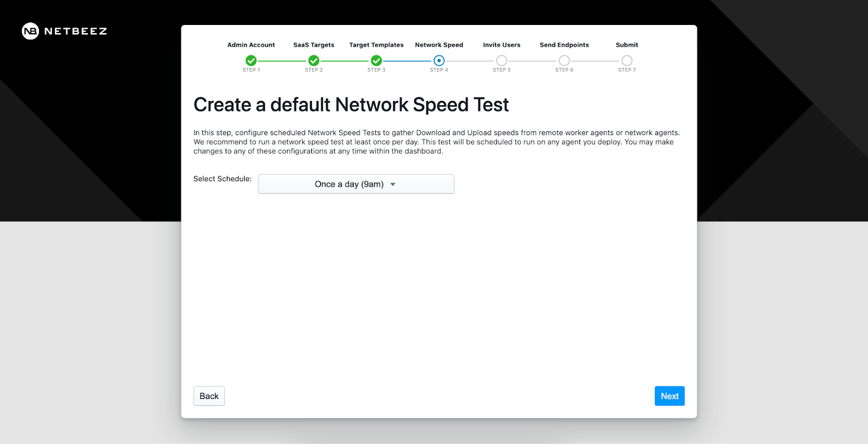Click the 'STEP 2' caption text
Image resolution: width=868 pixels, height=444 pixels.
point(314,70)
